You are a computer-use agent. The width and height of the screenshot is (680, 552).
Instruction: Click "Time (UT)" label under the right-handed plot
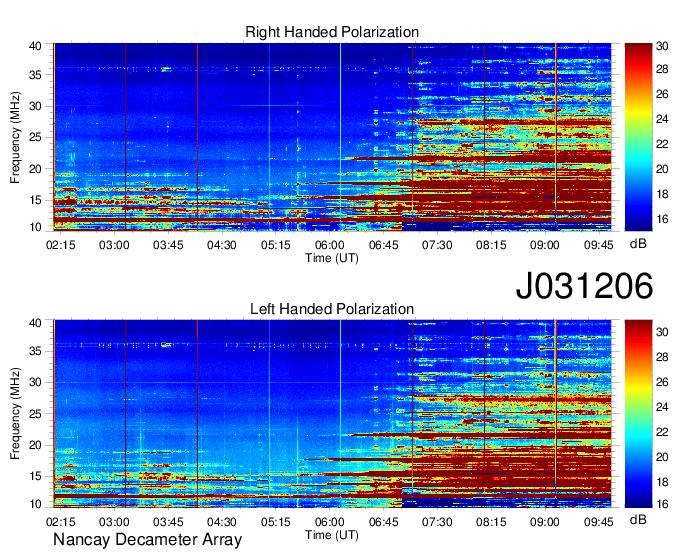pos(332,258)
